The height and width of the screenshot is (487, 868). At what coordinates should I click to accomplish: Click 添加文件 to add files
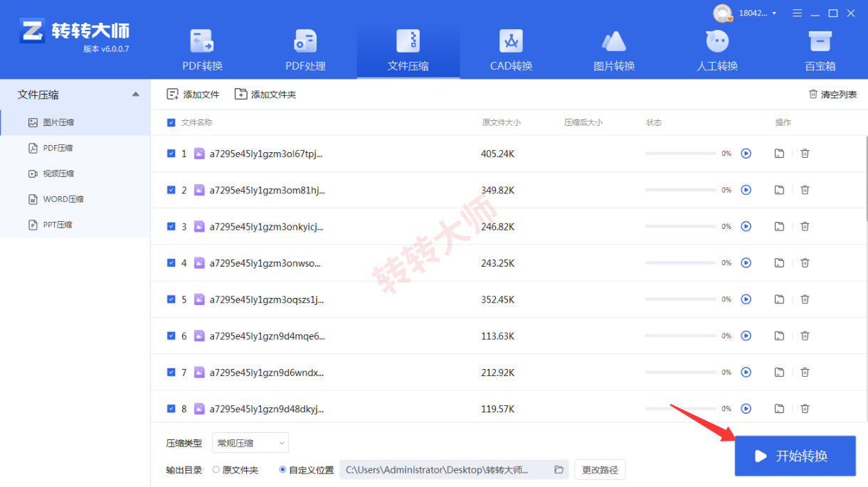pos(193,95)
